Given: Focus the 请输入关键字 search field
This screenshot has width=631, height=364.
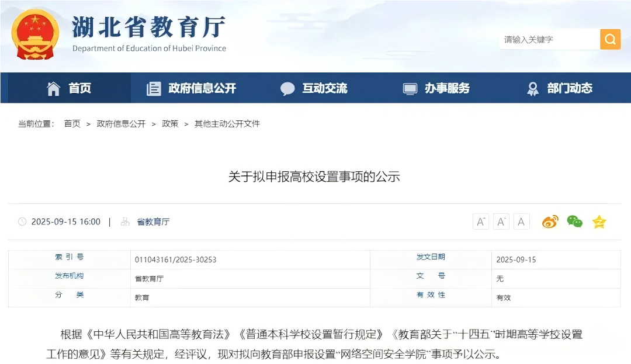Looking at the screenshot, I should (548, 39).
